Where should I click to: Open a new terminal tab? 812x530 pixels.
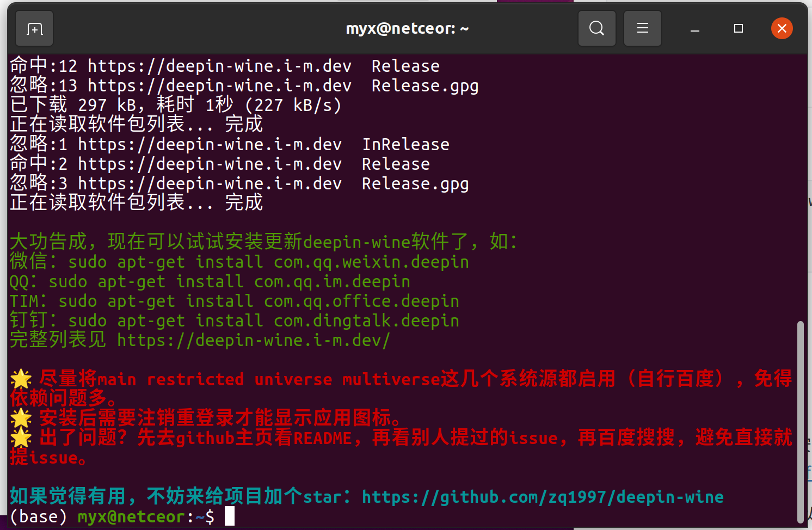tap(34, 28)
